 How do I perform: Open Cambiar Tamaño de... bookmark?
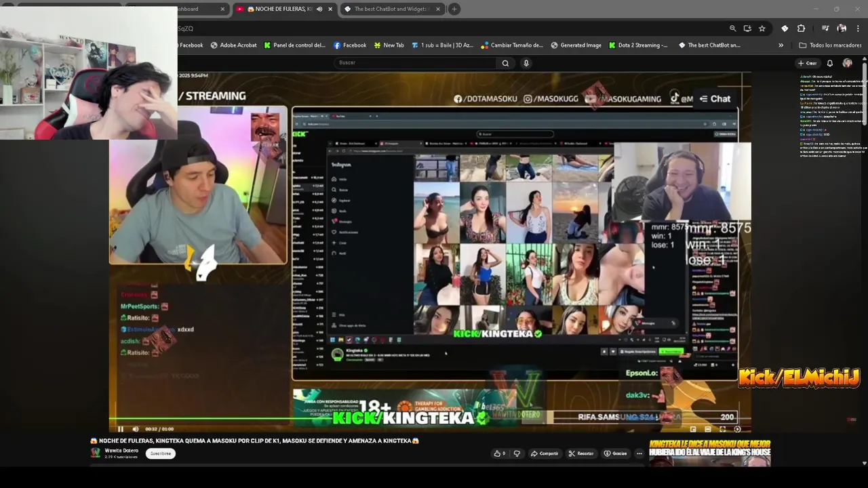tap(512, 45)
